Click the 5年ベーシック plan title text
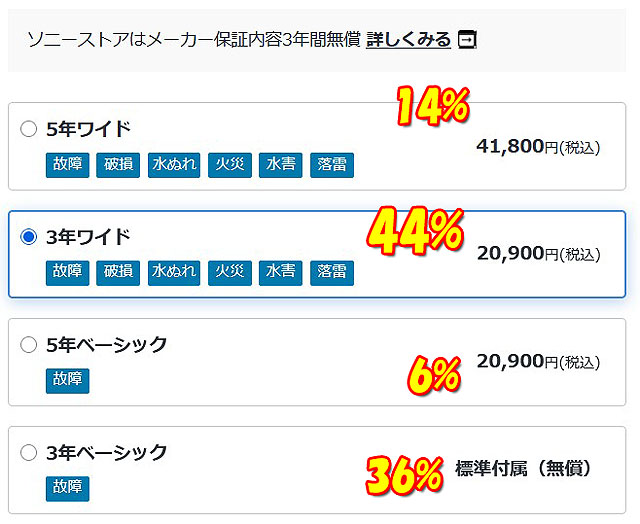The height and width of the screenshot is (524, 640). [107, 345]
